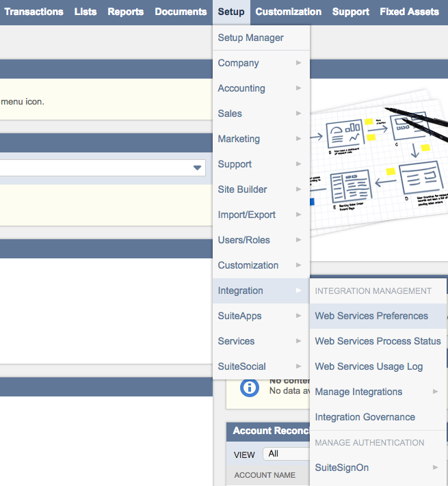448x486 pixels.
Task: Expand the Import/Export submenu
Action: (261, 215)
